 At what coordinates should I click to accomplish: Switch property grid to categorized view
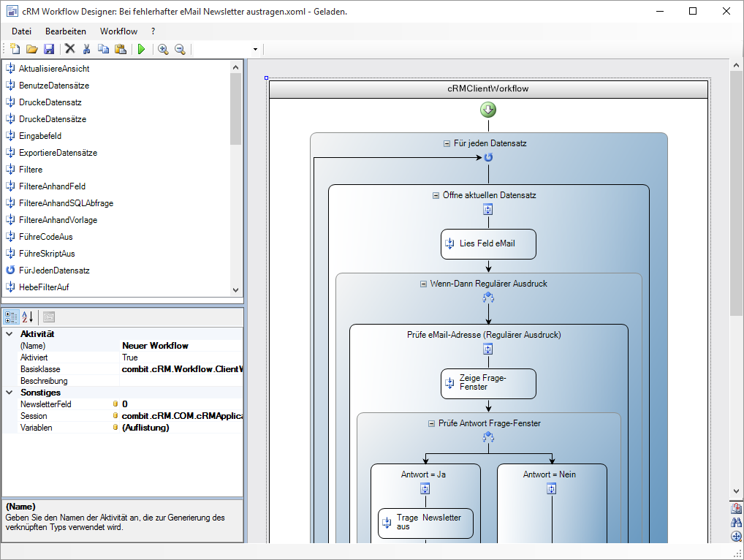11,317
